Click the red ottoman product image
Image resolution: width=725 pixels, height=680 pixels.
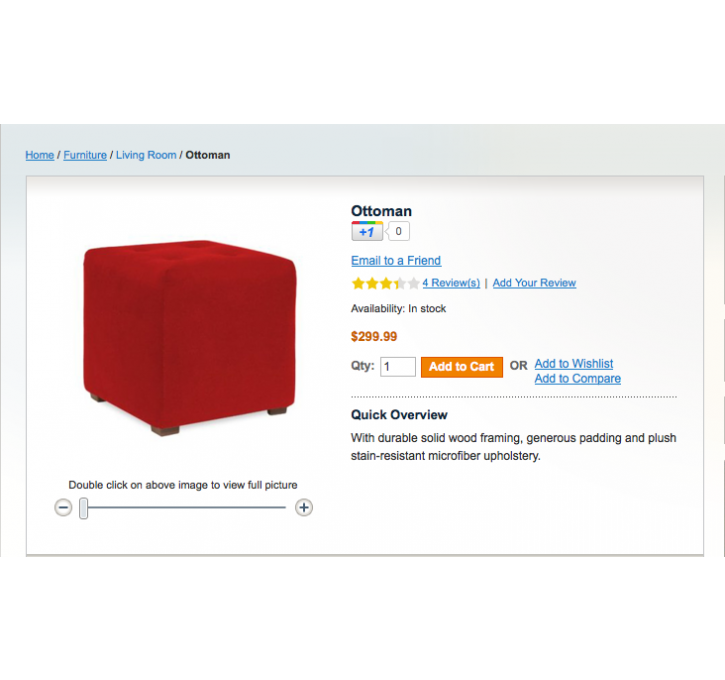[x=190, y=337]
